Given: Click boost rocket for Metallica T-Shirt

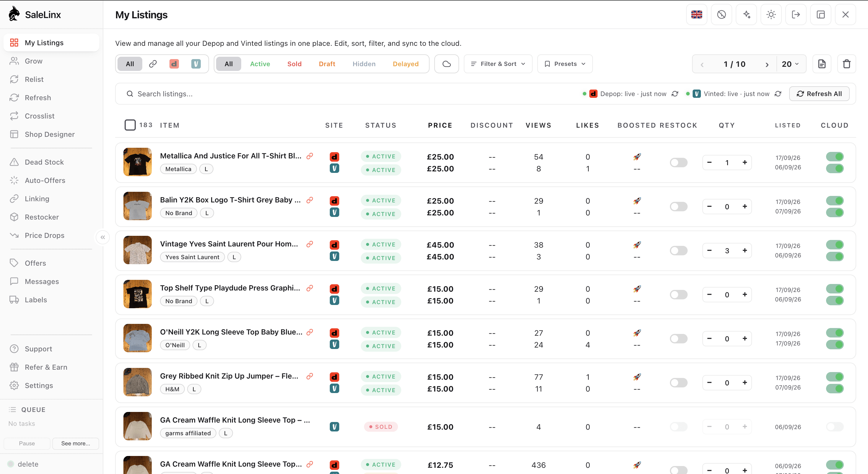Looking at the screenshot, I should (637, 157).
